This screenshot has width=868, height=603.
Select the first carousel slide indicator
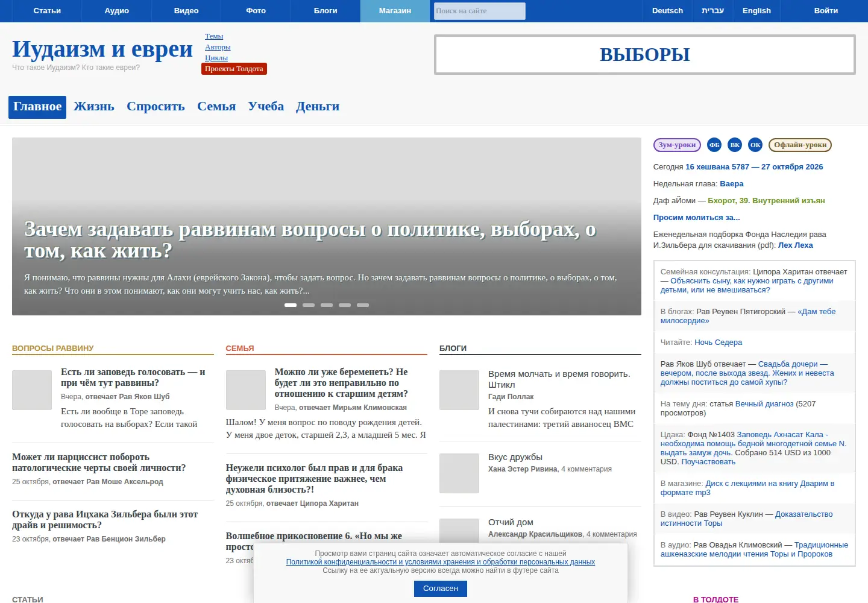click(x=291, y=305)
